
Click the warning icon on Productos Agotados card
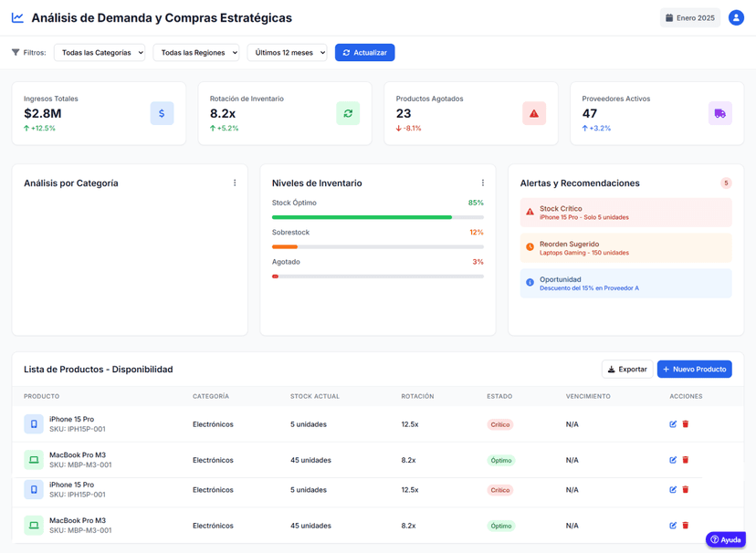534,113
